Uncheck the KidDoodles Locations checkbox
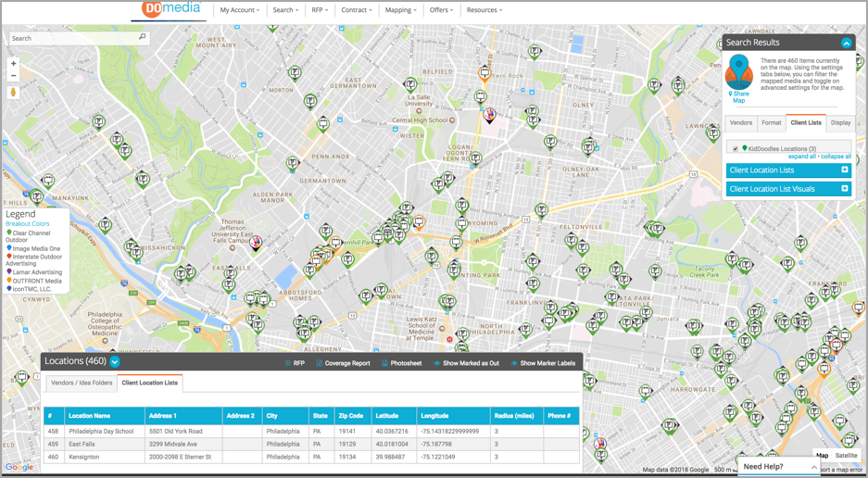Image resolution: width=868 pixels, height=478 pixels. click(x=736, y=149)
